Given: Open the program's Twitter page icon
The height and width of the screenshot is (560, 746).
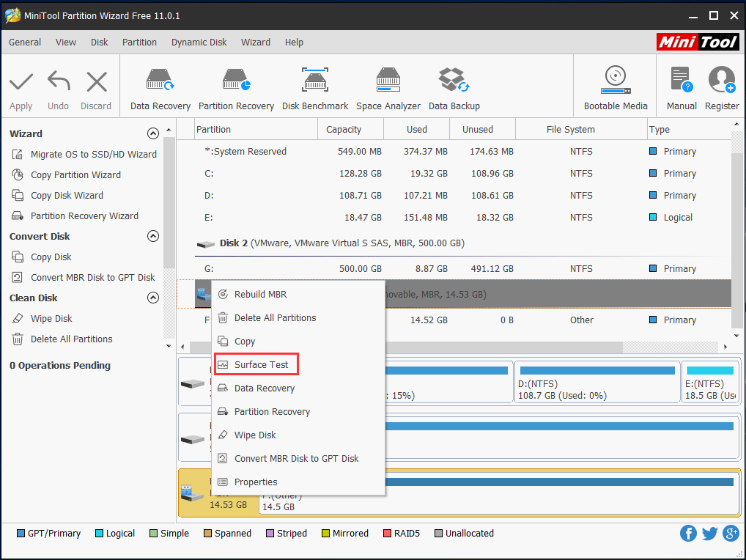Looking at the screenshot, I should 709,533.
